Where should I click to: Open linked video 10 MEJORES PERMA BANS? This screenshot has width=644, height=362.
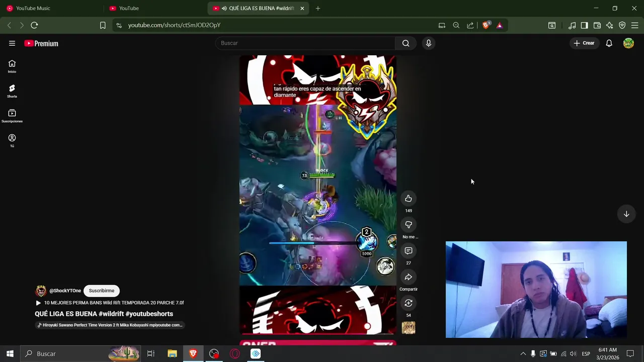tap(110, 303)
